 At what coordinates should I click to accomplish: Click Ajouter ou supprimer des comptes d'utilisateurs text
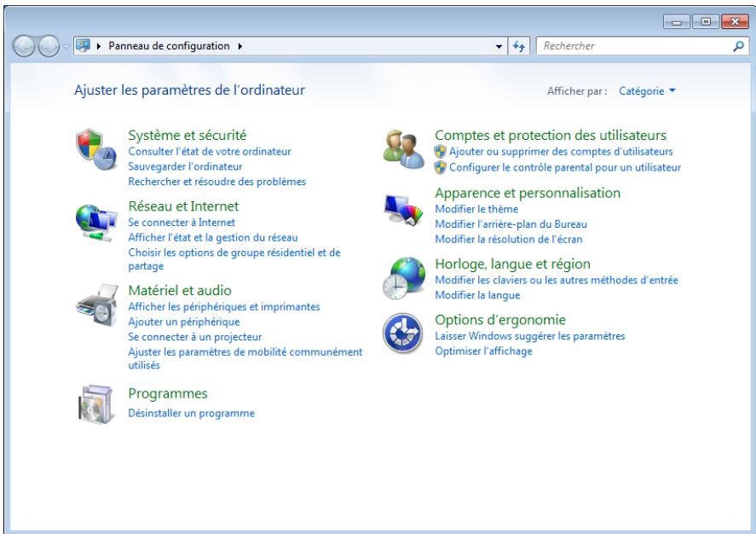561,152
